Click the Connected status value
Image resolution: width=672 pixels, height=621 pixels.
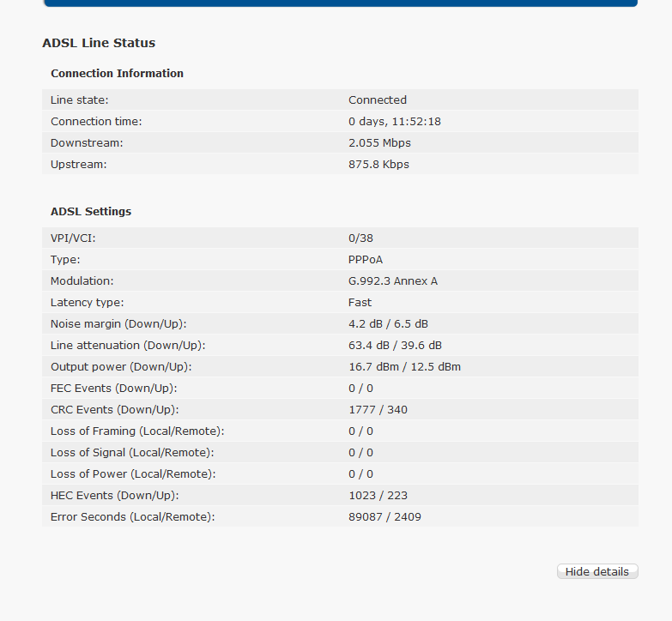point(377,99)
